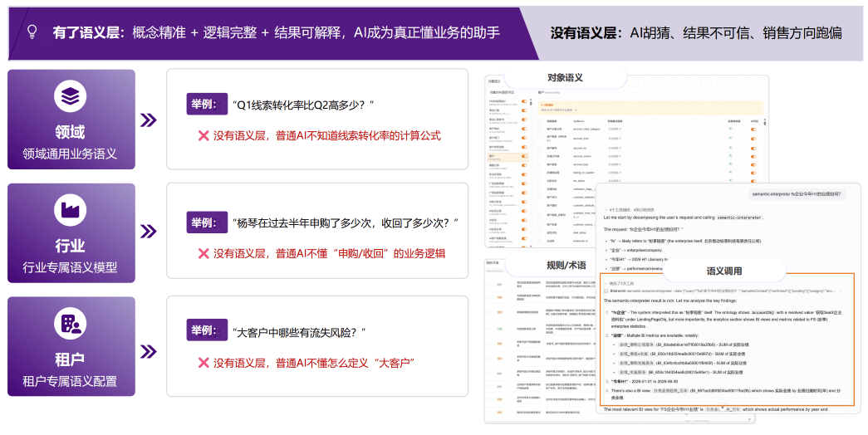Image resolution: width=868 pixels, height=435 pixels.
Task: Toggle the switch in the belong_to_supplier row
Action: click(753, 174)
